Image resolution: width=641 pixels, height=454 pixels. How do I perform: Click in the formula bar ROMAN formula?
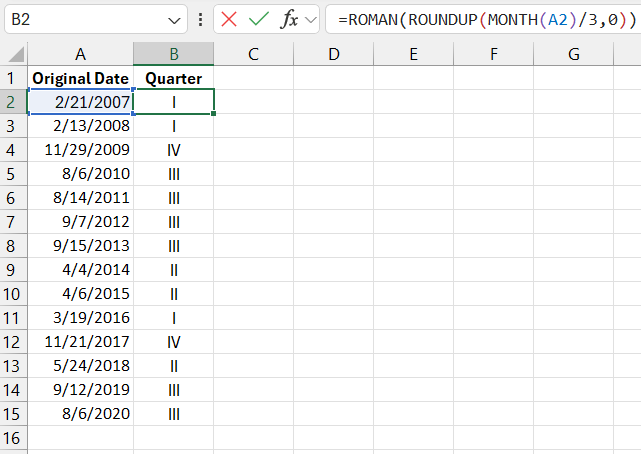point(480,19)
